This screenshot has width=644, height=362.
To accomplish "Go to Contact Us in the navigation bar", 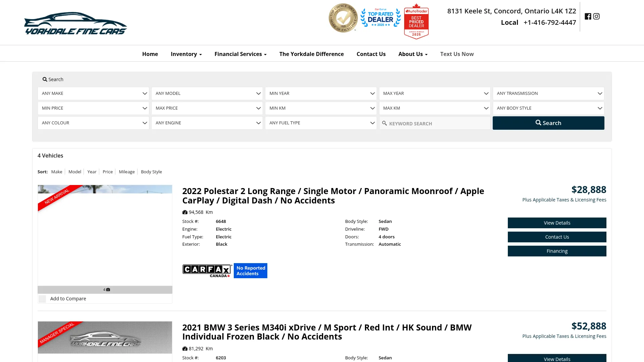I will coord(371,54).
